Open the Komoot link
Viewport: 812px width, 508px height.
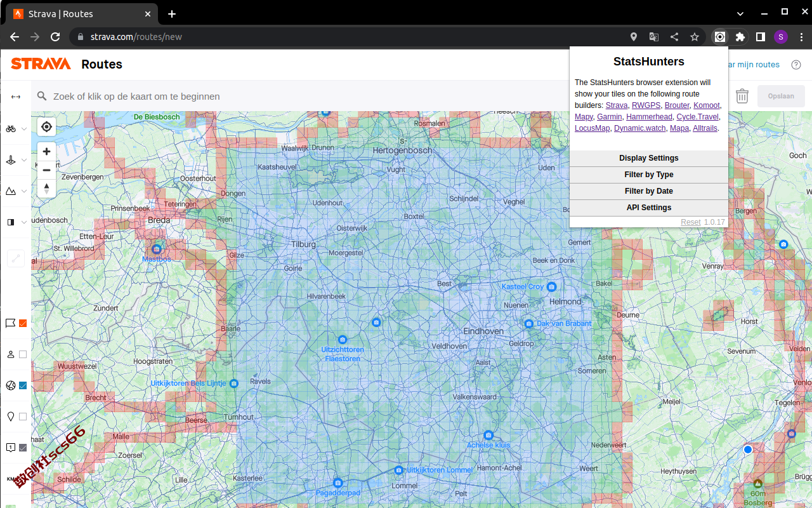pyautogui.click(x=707, y=105)
